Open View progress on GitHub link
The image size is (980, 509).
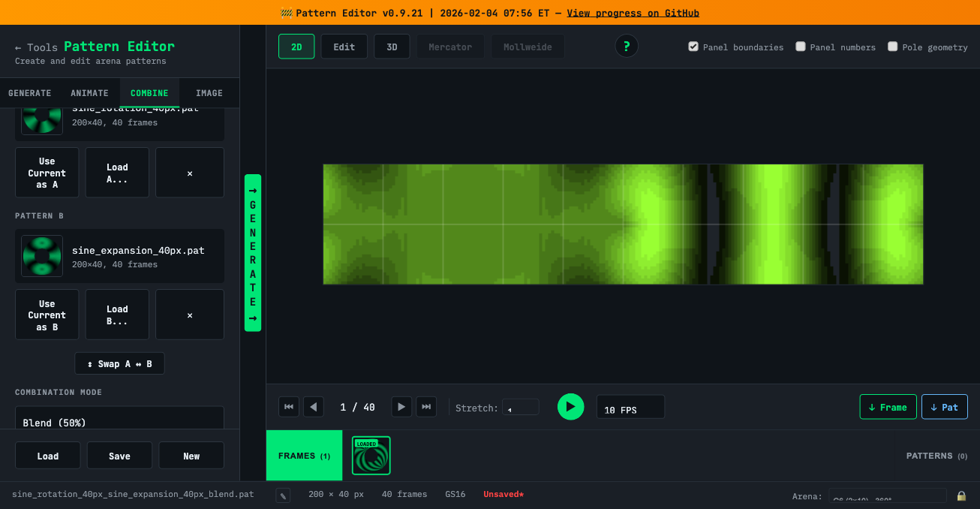pos(633,13)
